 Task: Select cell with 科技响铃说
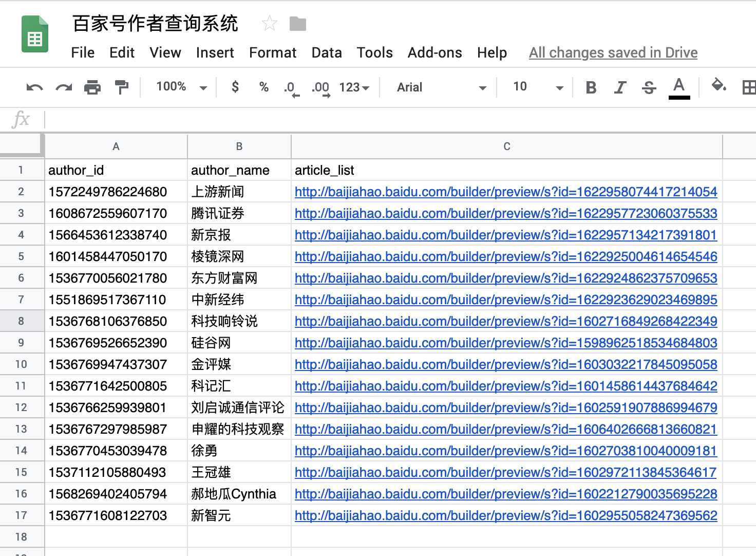(239, 321)
